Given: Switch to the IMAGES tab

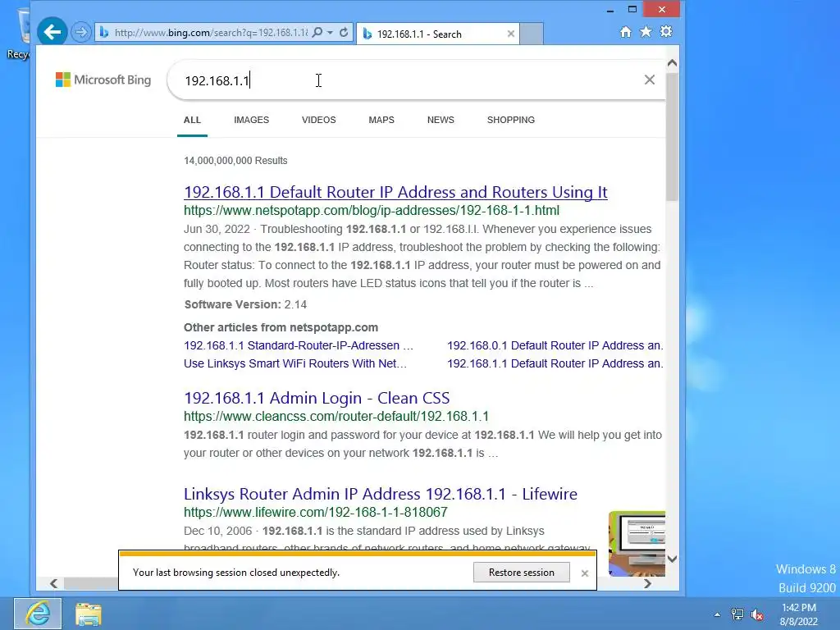Looking at the screenshot, I should pos(251,120).
